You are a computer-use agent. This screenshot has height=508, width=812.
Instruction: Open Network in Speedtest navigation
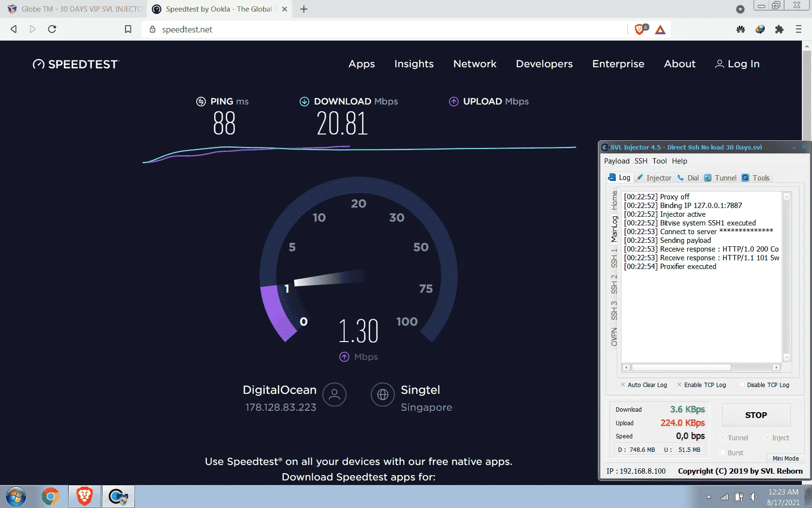tap(475, 64)
